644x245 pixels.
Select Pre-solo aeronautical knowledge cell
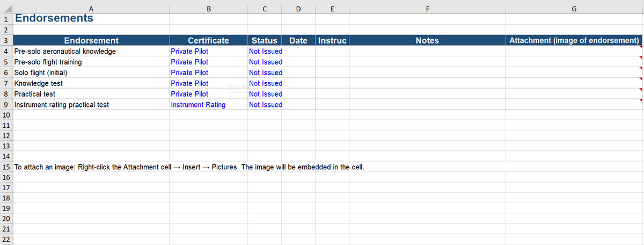coord(91,52)
